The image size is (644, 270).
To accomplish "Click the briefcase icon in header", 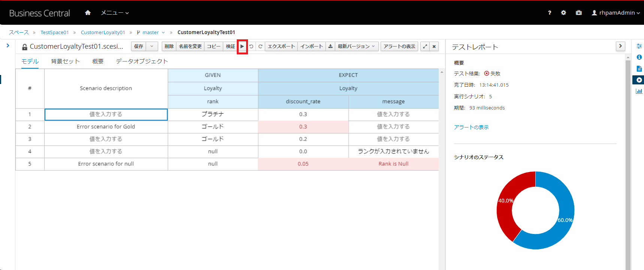I will (x=579, y=13).
